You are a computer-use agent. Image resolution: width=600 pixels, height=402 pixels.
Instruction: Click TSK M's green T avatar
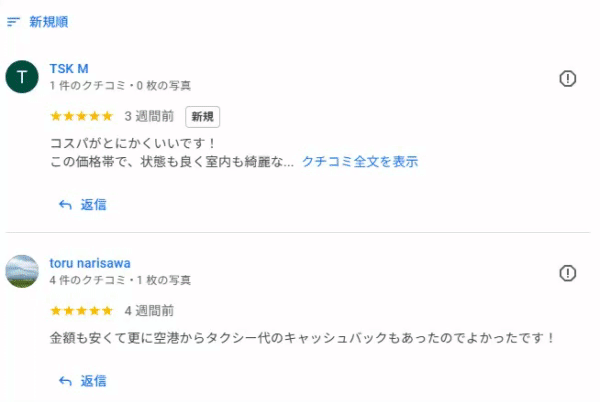[22, 76]
